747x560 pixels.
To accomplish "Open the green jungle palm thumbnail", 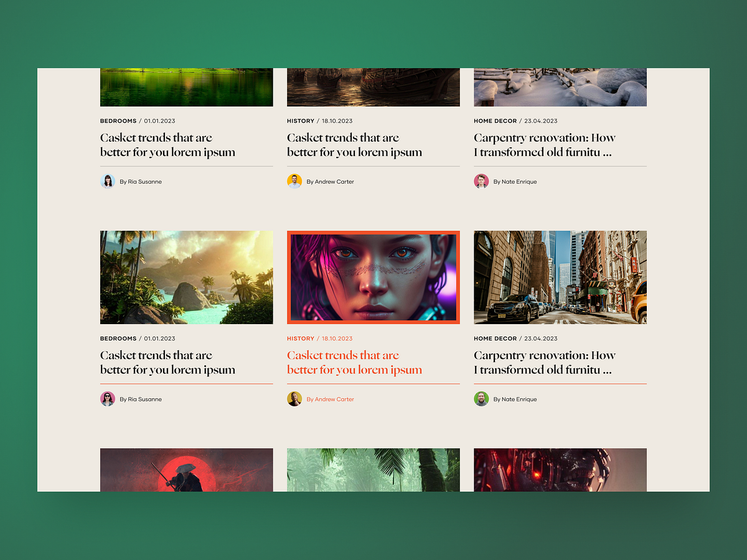I will point(374,470).
